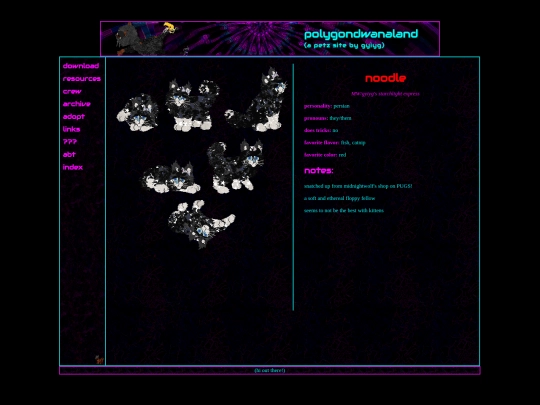Open the download page in sidebar
Image resolution: width=540 pixels, height=405 pixels.
pos(81,66)
